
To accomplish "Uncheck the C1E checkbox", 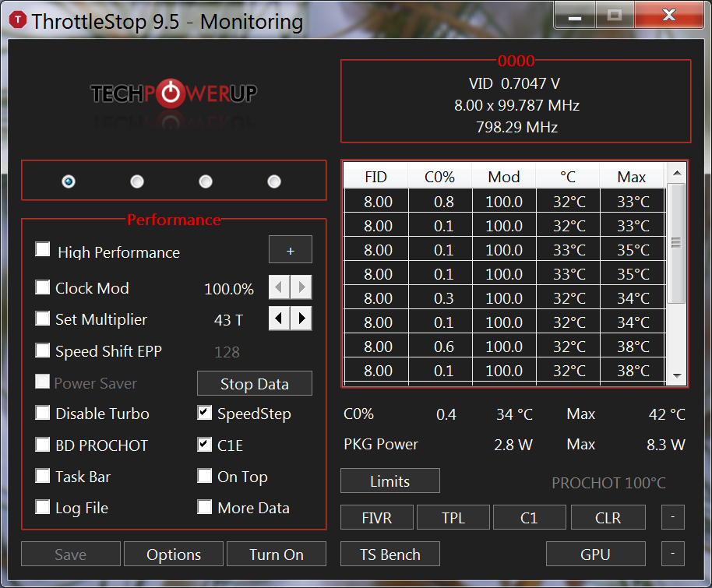I will tap(204, 445).
